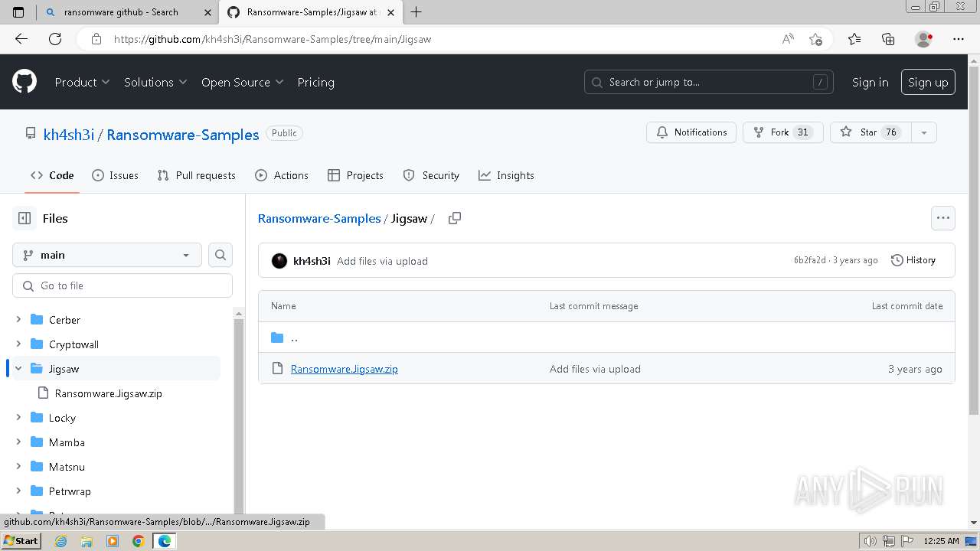Copy path with the copy icon
980x551 pixels.
[454, 218]
